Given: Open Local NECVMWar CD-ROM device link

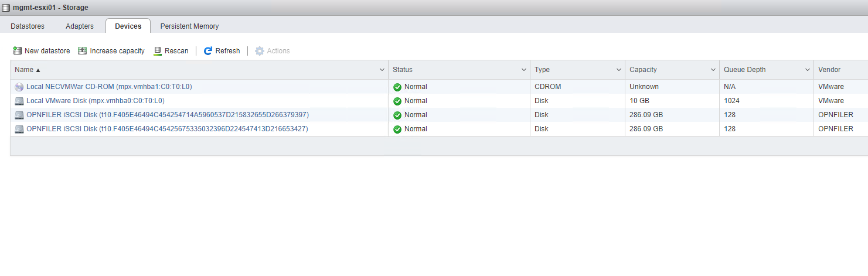Looking at the screenshot, I should [x=109, y=87].
